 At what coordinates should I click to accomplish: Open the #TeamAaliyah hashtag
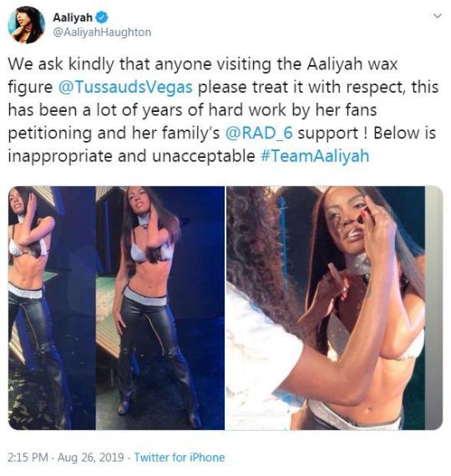point(315,156)
